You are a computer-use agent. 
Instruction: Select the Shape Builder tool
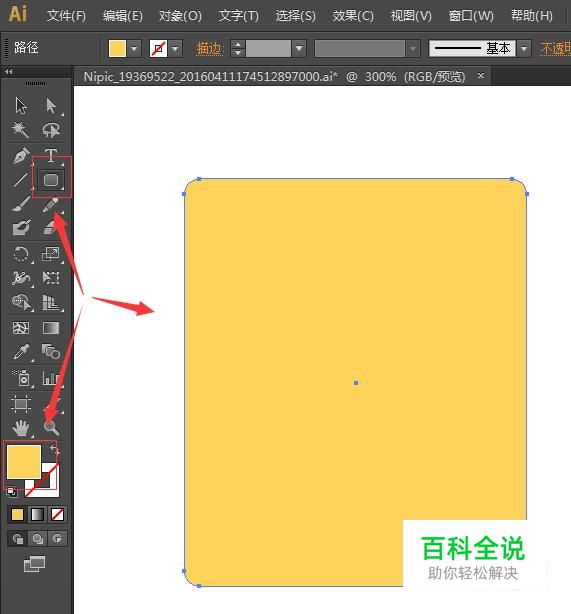[21, 302]
